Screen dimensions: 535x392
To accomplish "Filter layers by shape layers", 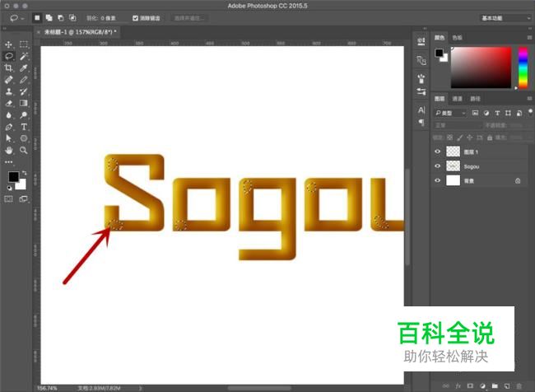I will 508,113.
